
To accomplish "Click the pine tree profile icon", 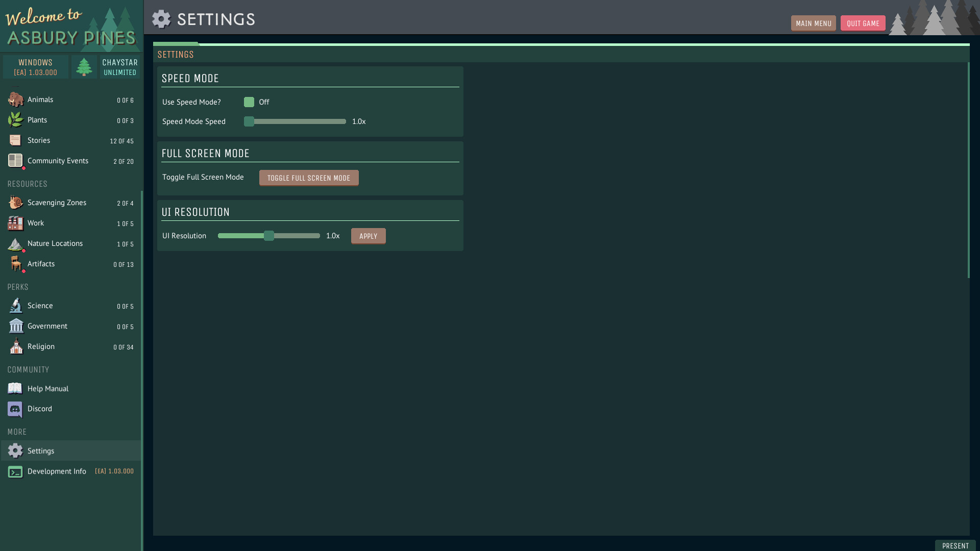I will click(84, 67).
